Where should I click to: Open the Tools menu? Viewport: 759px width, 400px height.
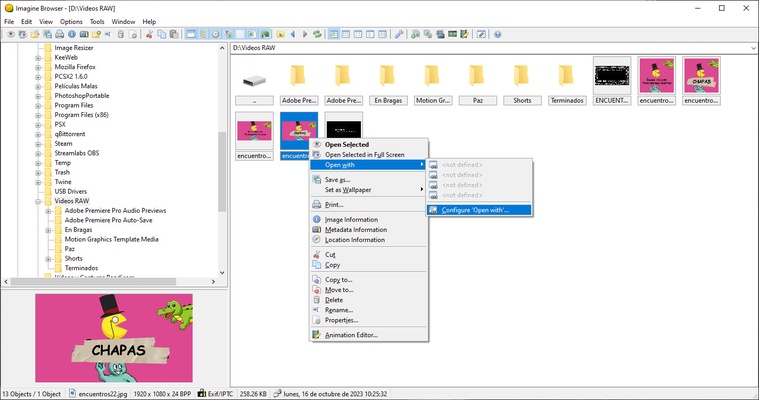pyautogui.click(x=97, y=21)
